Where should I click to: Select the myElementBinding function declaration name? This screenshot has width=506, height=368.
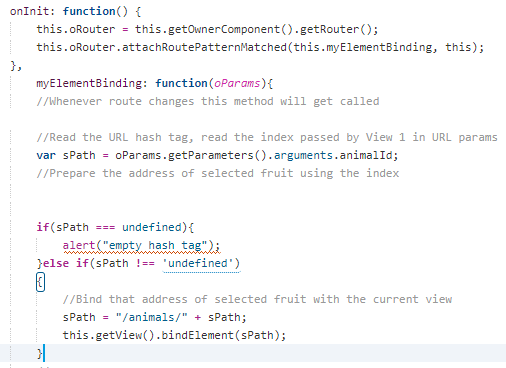[88, 83]
